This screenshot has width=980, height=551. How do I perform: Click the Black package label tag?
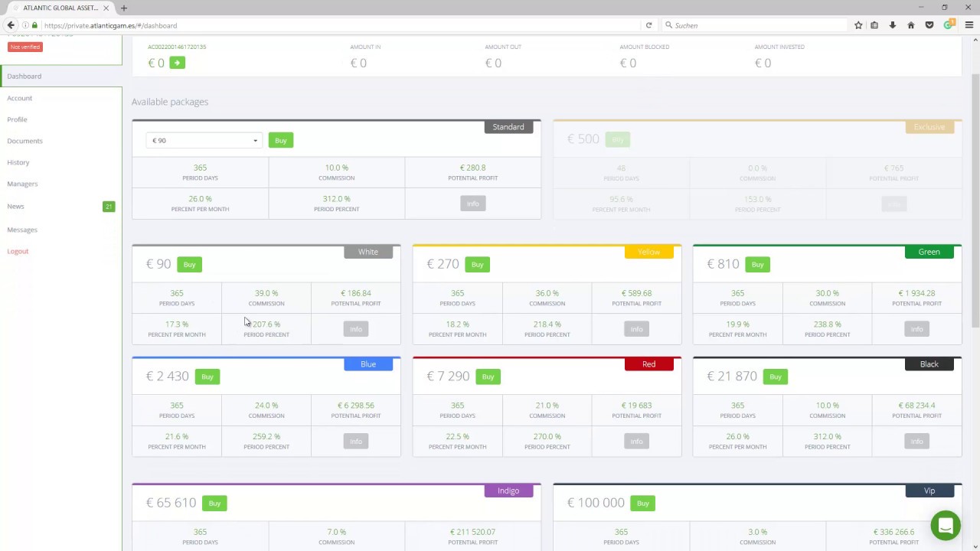pyautogui.click(x=929, y=364)
